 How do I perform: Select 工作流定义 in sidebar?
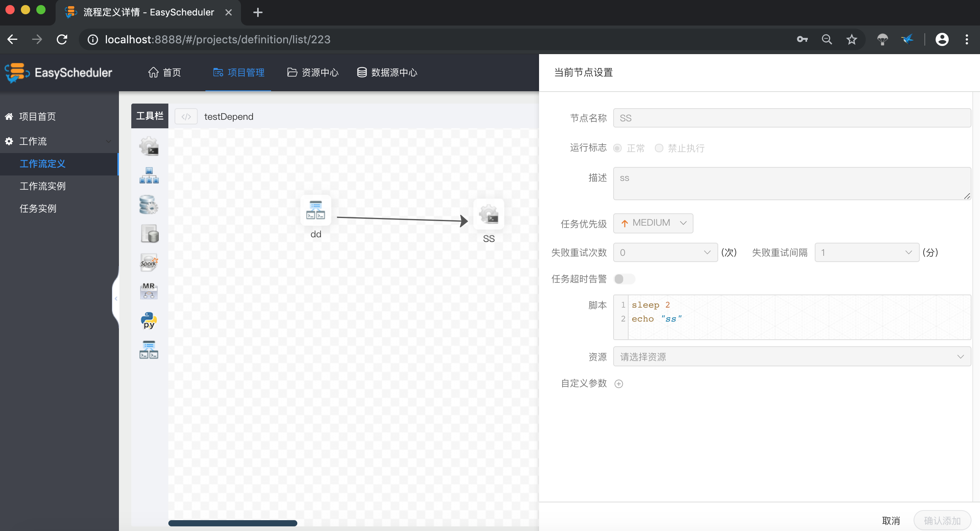pyautogui.click(x=59, y=164)
